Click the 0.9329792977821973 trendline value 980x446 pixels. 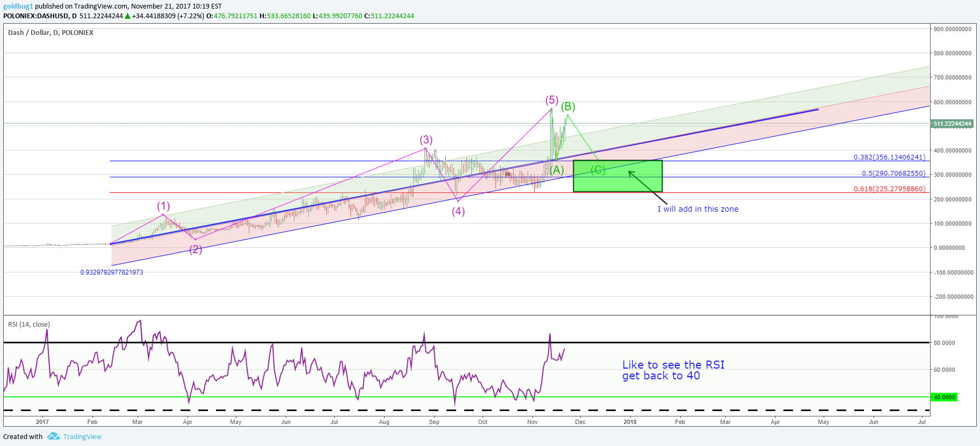pos(112,272)
